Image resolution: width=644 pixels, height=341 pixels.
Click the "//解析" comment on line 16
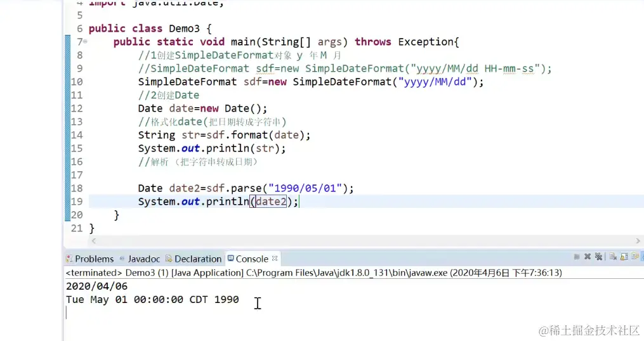tap(198, 162)
